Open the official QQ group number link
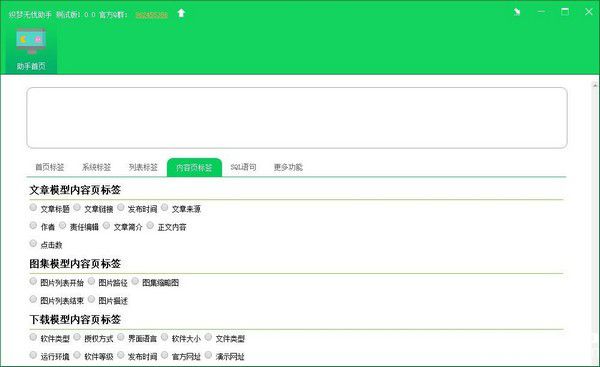 click(152, 15)
